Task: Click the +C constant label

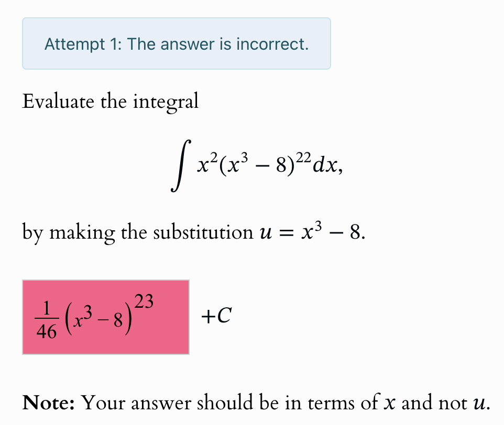Action: (x=216, y=316)
